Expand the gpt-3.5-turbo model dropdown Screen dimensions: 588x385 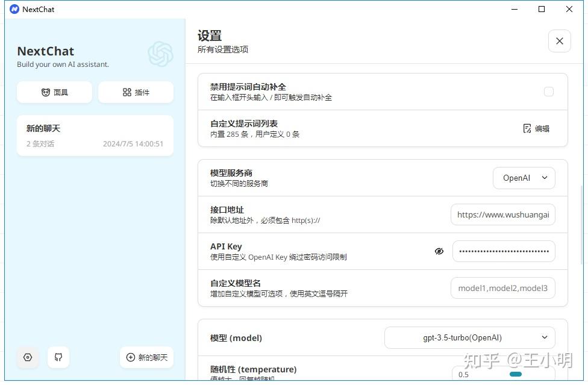[x=467, y=338]
